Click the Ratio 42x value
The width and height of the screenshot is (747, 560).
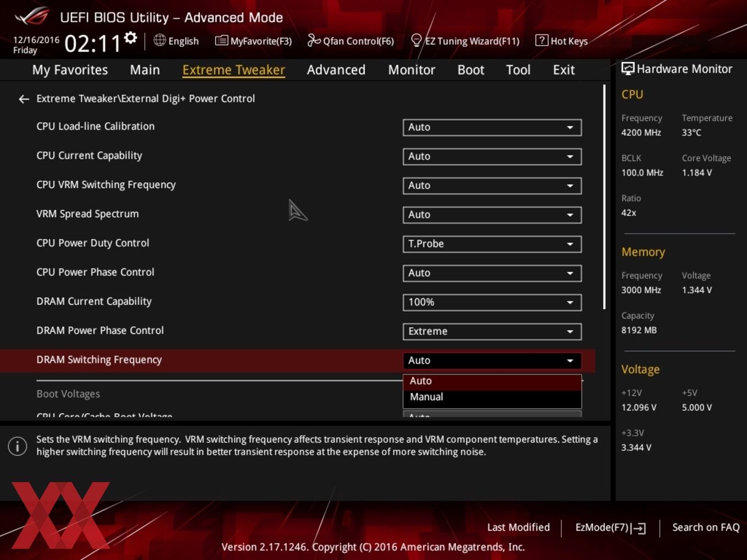coord(628,212)
